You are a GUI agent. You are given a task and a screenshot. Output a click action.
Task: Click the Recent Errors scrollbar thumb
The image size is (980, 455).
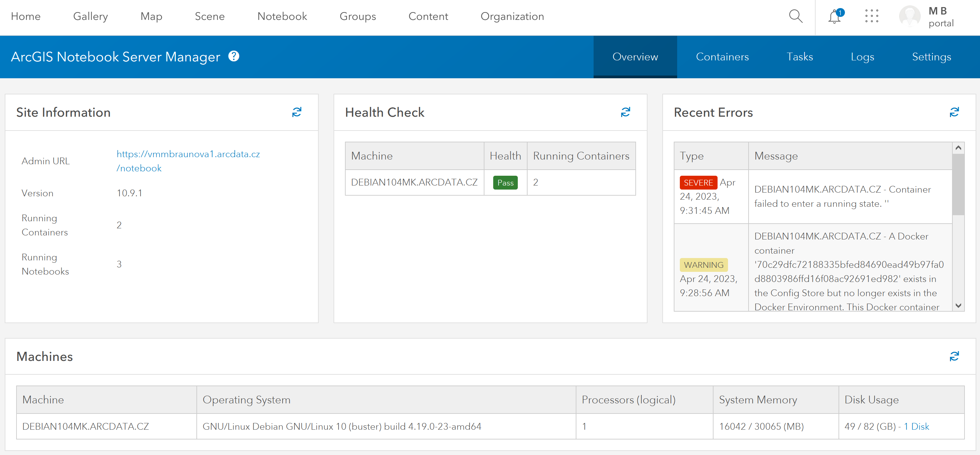[958, 185]
